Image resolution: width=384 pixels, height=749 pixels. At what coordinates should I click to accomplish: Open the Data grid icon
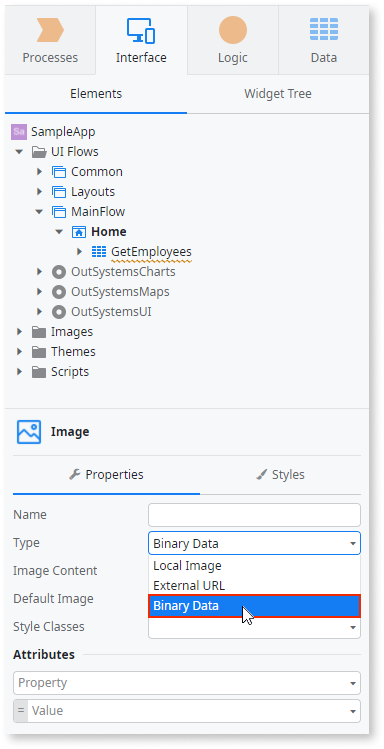324,30
